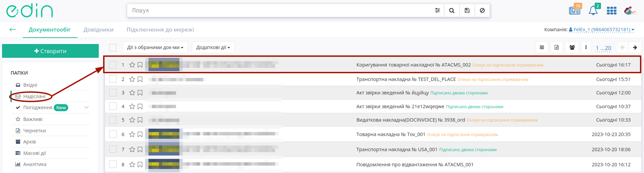This screenshot has height=173, width=644.
Task: Open the Масові дії item
Action: click(x=34, y=153)
